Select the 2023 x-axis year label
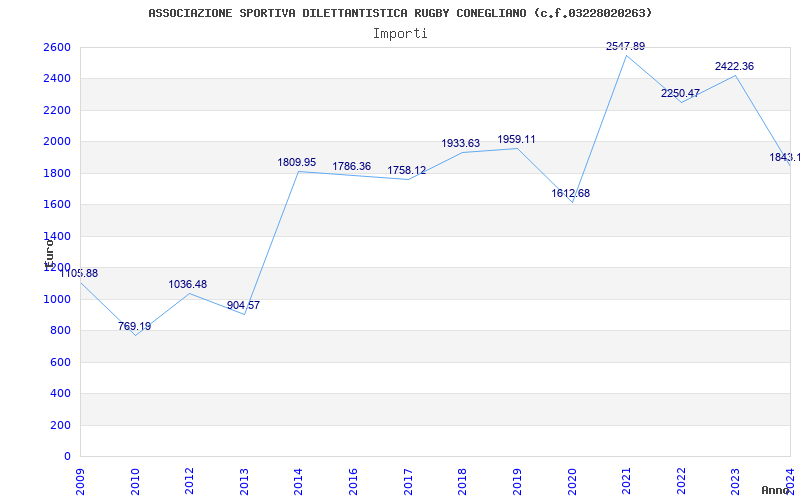 (735, 482)
